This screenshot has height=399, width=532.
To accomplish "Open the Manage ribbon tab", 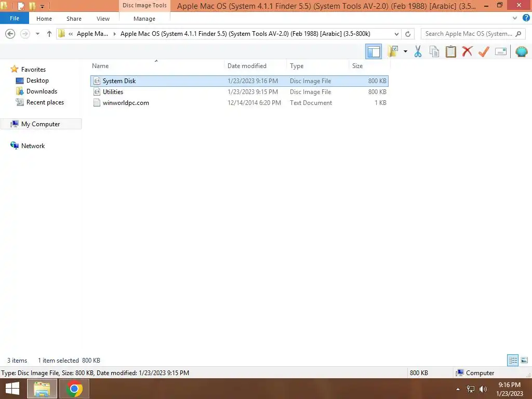I will [x=144, y=19].
